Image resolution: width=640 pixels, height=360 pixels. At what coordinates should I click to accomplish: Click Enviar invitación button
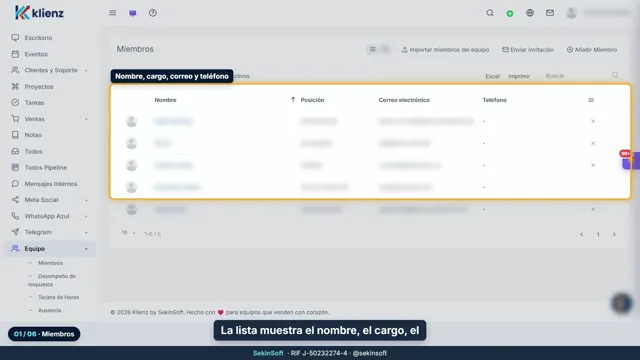(x=528, y=49)
